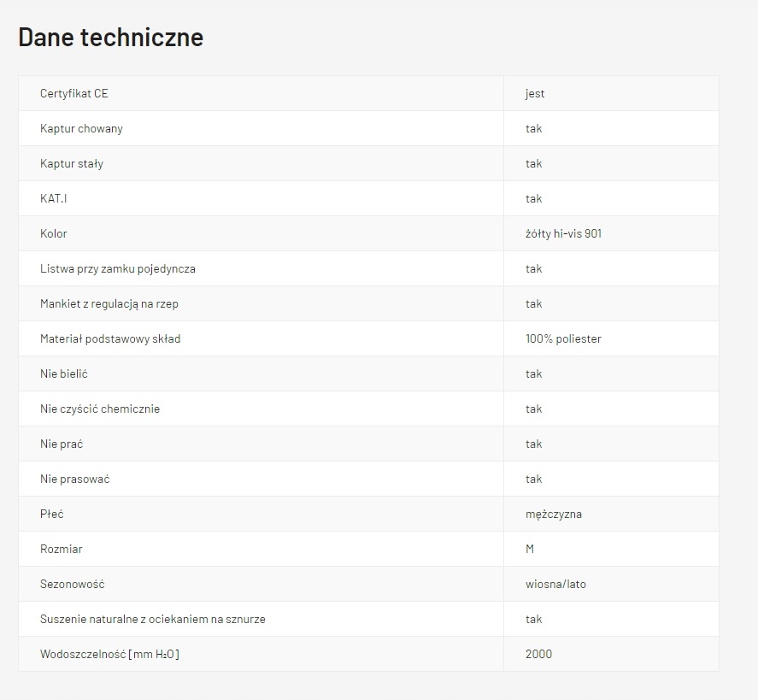Screen dimensions: 758x700
Task: Click 'Suszenie naturalne z ociekaniem na sznurze'
Action: click(153, 619)
